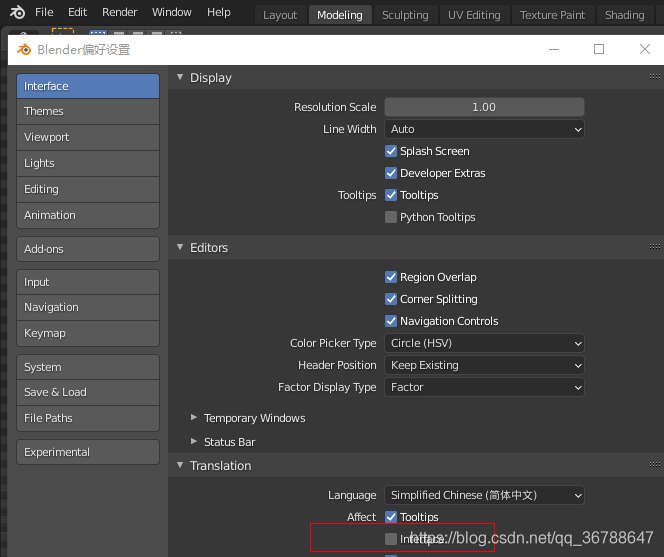Open the Input preferences section

coord(88,282)
